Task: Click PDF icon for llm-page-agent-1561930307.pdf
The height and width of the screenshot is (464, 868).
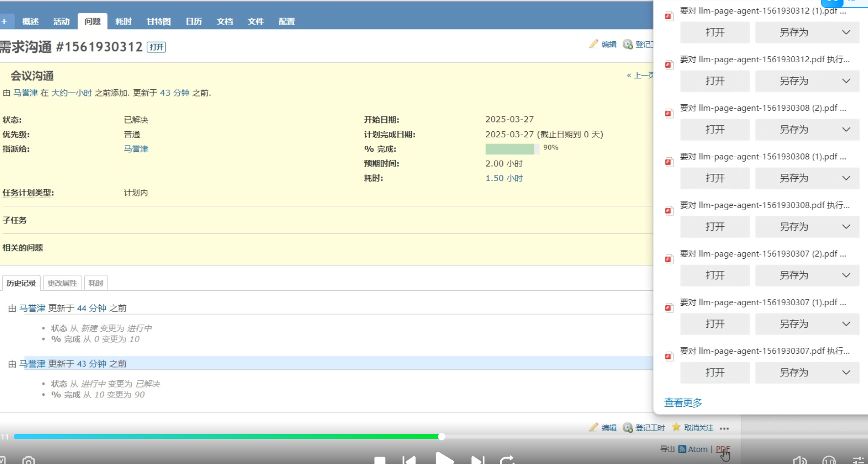Action: (669, 357)
